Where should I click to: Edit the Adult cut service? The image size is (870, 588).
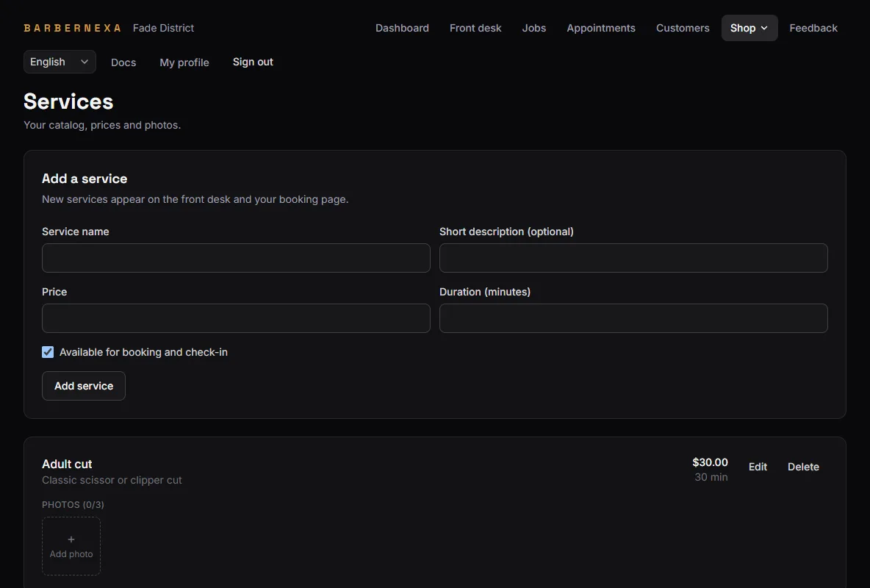758,467
